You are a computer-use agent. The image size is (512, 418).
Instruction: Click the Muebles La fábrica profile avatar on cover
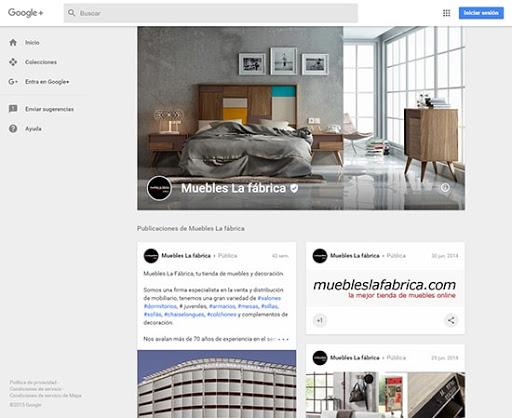159,188
